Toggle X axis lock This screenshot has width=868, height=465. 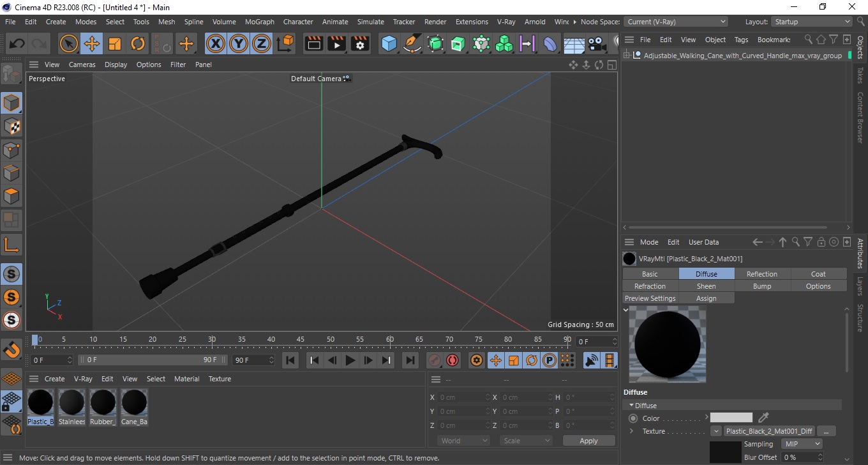[216, 44]
